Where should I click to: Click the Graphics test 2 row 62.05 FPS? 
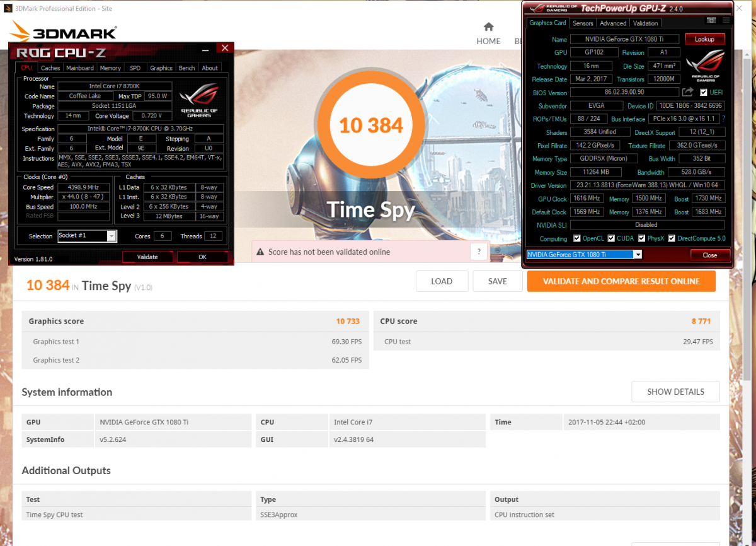coord(195,360)
